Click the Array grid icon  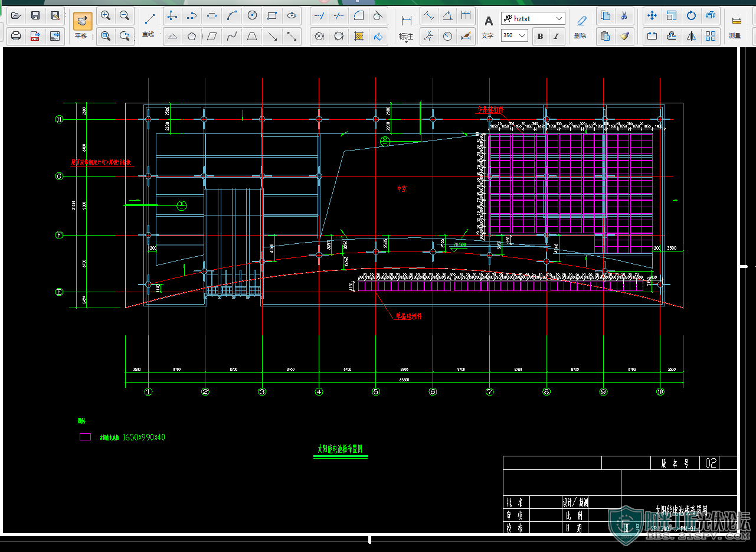[711, 36]
